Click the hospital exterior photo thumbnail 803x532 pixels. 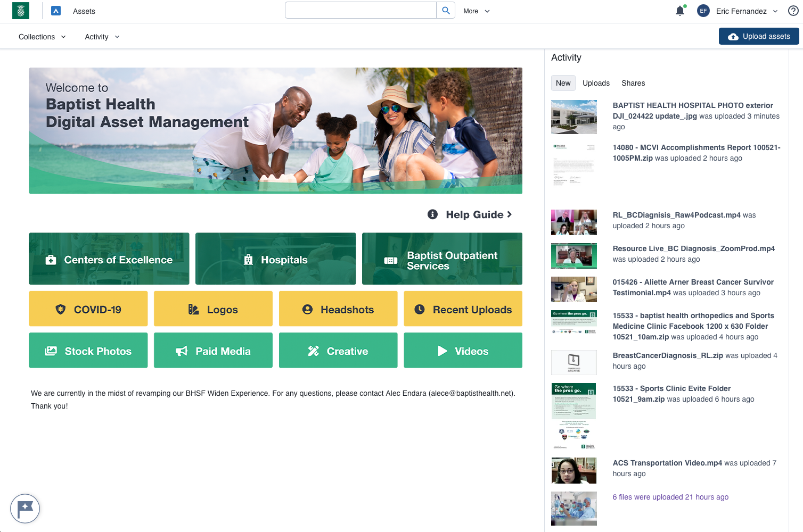tap(574, 117)
